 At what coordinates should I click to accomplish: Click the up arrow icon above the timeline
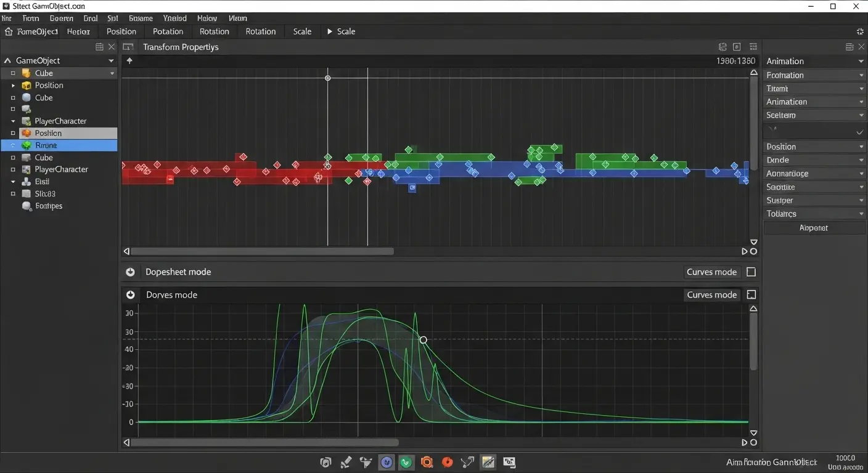point(129,60)
